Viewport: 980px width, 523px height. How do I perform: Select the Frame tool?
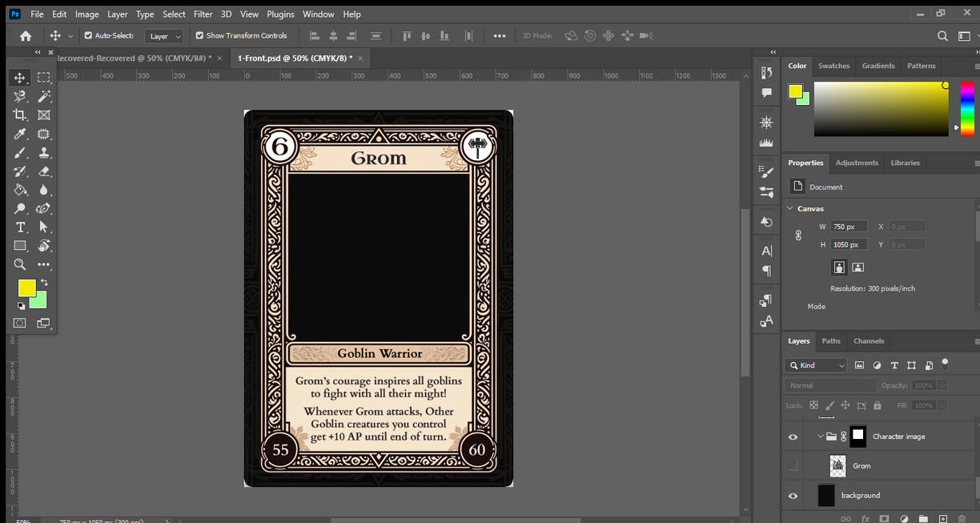44,115
